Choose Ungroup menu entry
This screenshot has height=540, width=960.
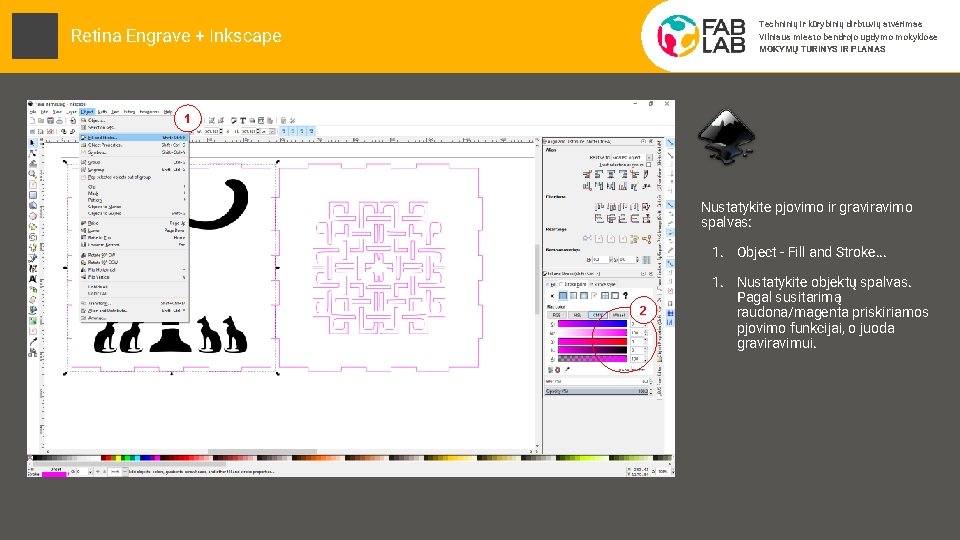[x=133, y=169]
